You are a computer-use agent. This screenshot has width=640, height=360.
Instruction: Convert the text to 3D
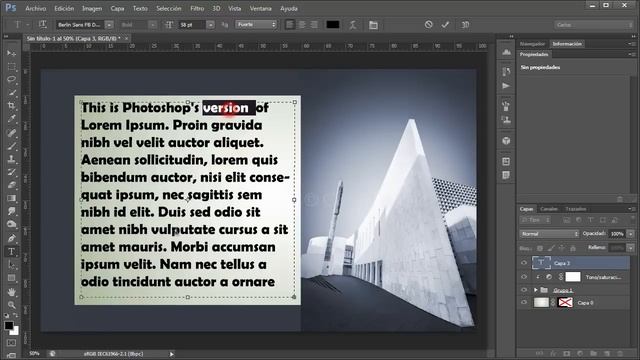coord(465,24)
